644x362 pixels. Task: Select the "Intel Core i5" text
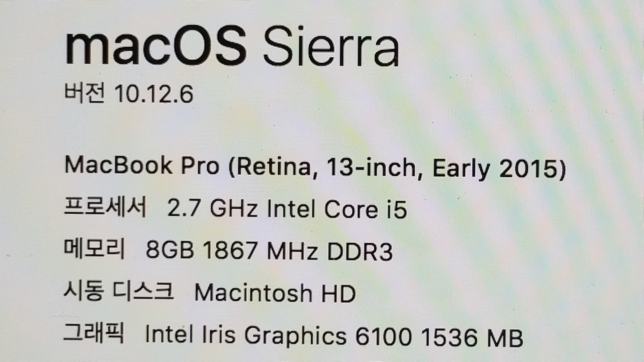click(x=337, y=209)
